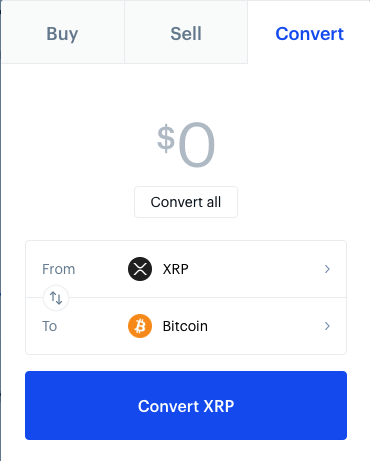Switch to the Buy tab
The height and width of the screenshot is (461, 370).
pyautogui.click(x=62, y=32)
